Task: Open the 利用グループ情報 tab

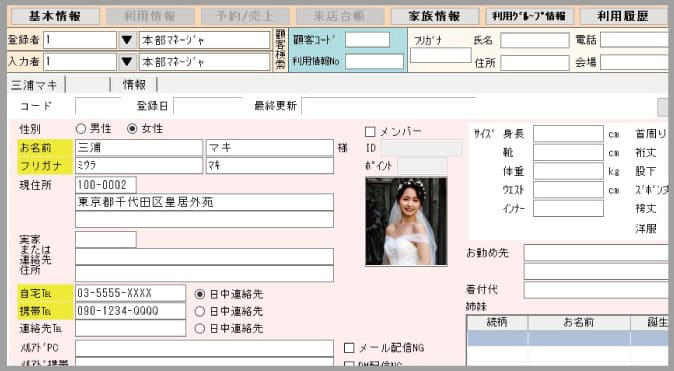Action: pos(530,16)
